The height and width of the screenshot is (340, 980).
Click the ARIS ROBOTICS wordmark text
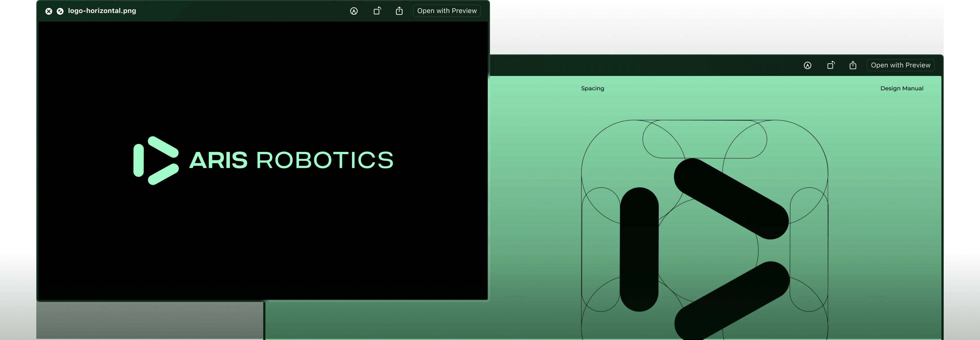(291, 160)
